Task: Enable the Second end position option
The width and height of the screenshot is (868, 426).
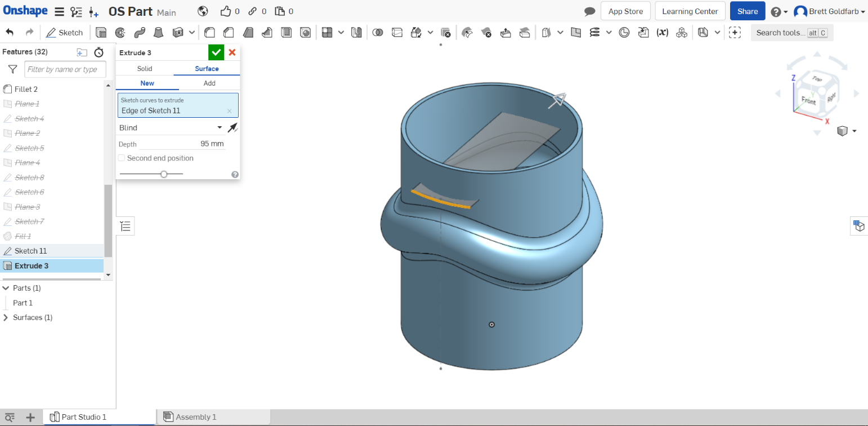Action: point(122,158)
